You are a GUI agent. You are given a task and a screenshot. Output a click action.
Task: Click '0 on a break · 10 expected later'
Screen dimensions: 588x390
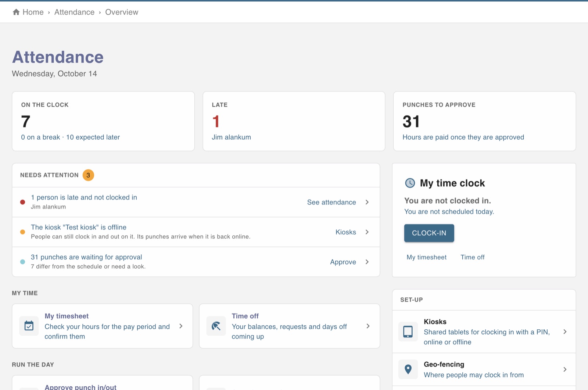[70, 137]
